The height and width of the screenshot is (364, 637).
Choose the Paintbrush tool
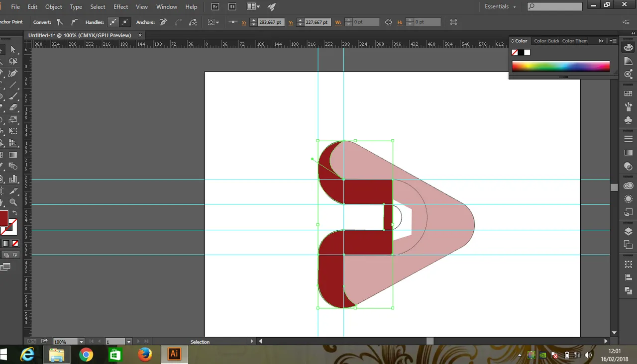click(x=13, y=96)
